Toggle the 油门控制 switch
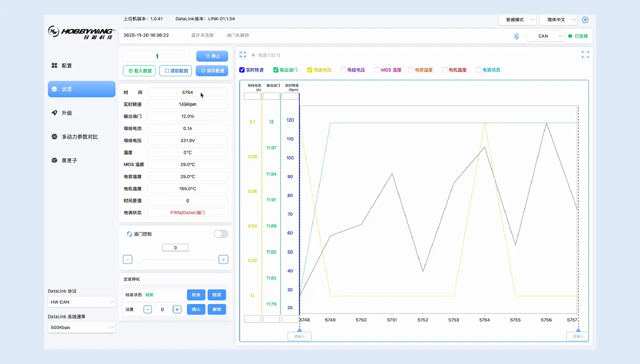The width and height of the screenshot is (640, 364). 221,234
